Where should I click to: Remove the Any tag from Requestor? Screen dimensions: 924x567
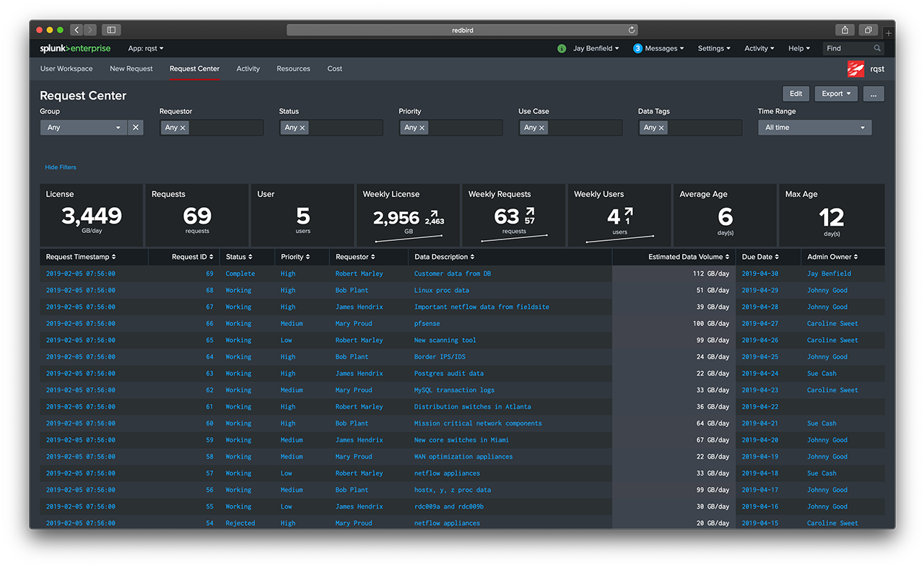tap(183, 128)
